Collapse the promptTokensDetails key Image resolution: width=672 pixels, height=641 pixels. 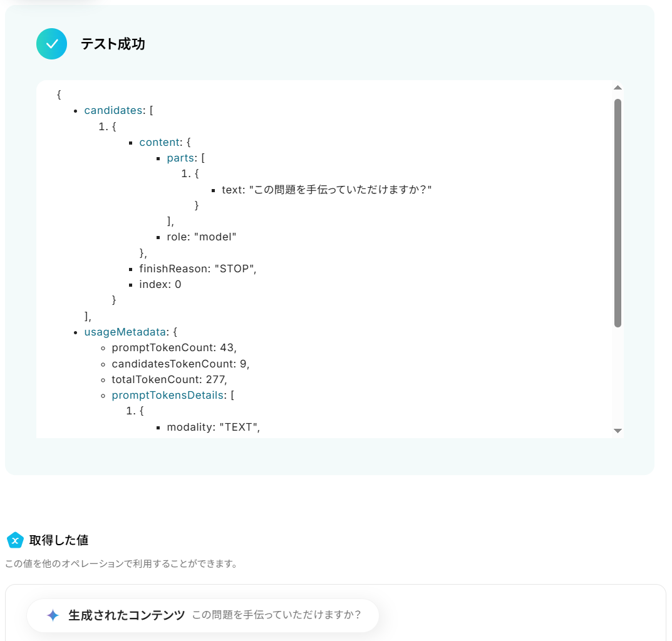pyautogui.click(x=168, y=395)
